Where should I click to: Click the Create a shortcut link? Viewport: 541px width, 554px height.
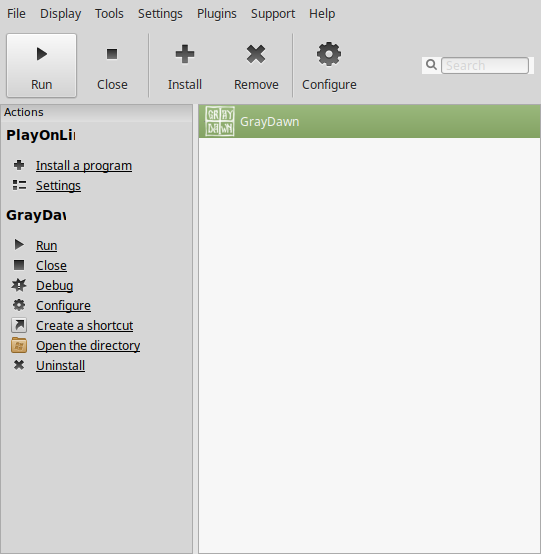click(84, 325)
